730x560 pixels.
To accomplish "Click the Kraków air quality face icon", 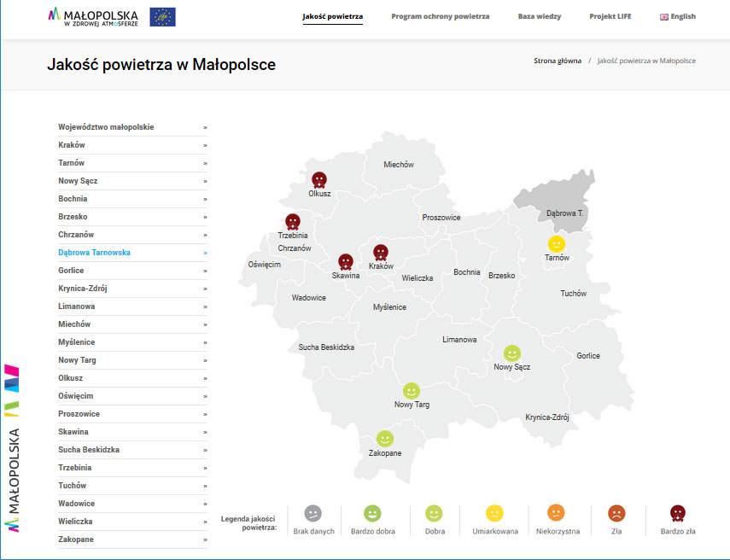I will pyautogui.click(x=381, y=252).
